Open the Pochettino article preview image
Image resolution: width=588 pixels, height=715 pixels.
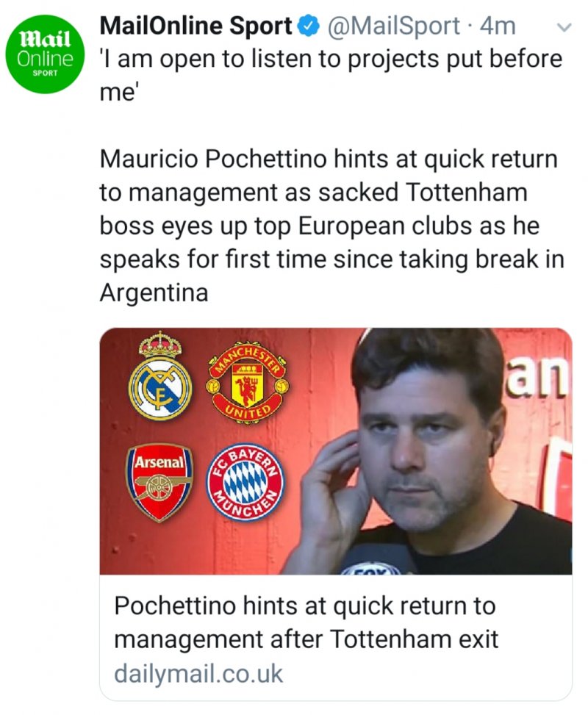(335, 451)
